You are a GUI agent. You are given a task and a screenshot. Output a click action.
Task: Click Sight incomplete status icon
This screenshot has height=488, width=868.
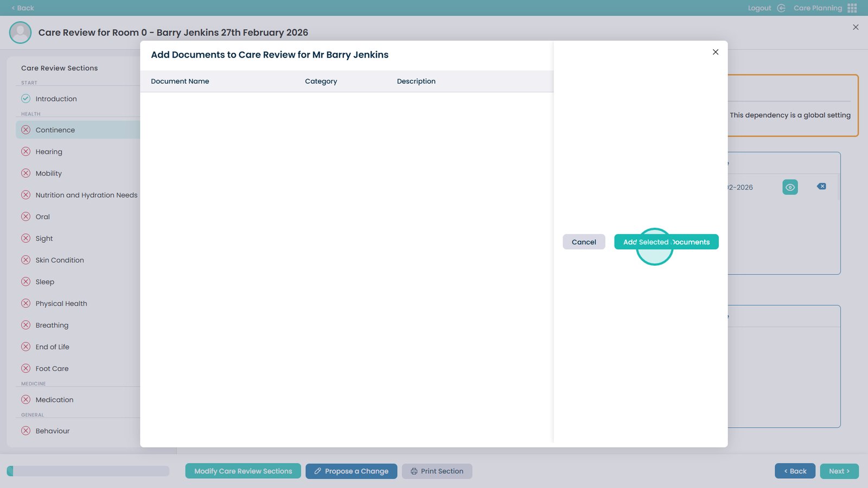click(x=25, y=239)
